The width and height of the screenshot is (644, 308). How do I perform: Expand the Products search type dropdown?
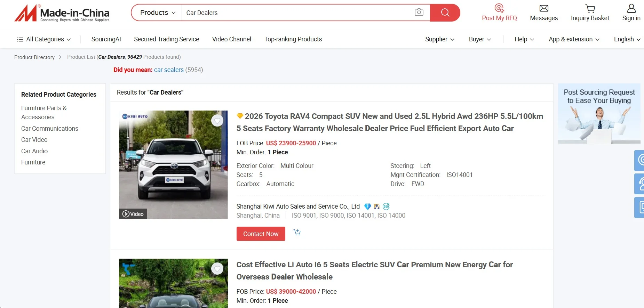[158, 13]
